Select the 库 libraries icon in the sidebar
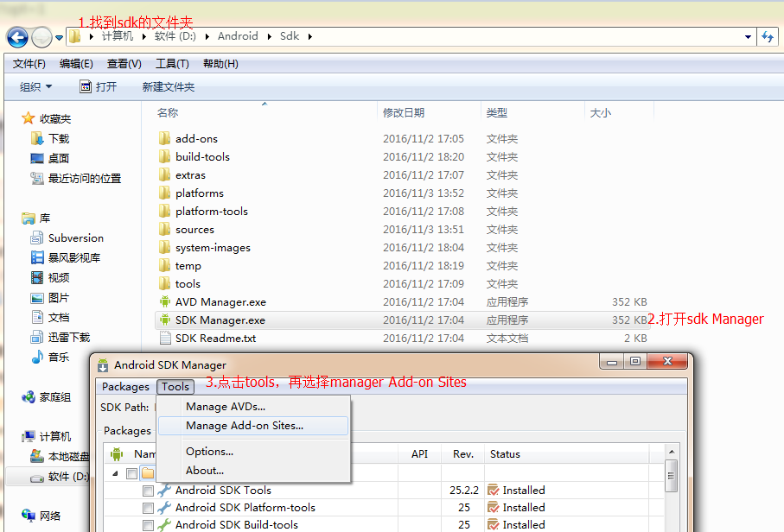This screenshot has height=532, width=784. point(28,218)
